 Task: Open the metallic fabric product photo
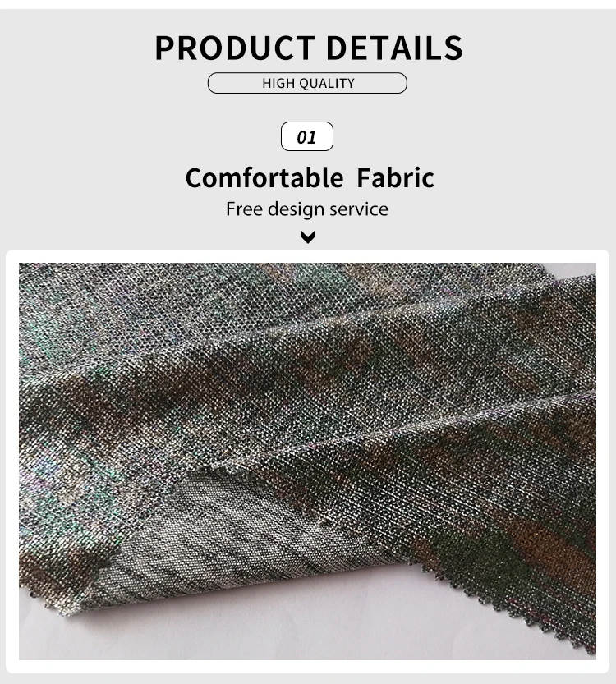coord(307,461)
